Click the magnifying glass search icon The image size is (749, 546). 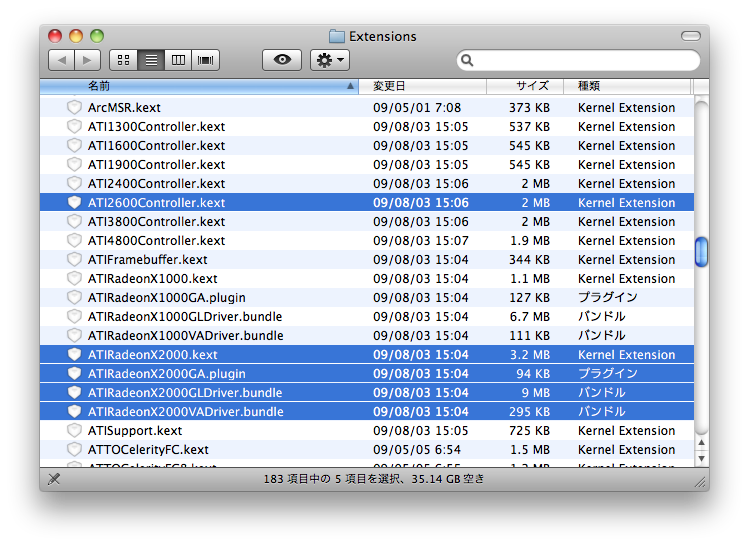(468, 60)
